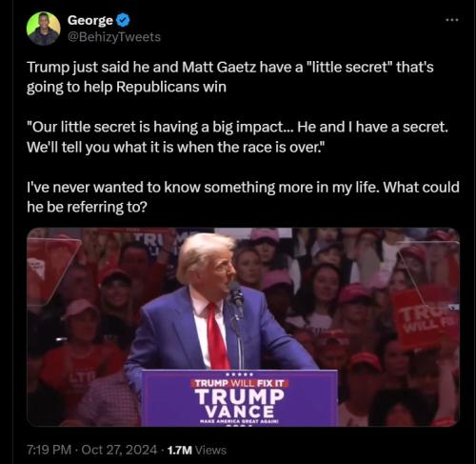476x464 pixels.
Task: Click the VANCE word on the podium sign
Action: 239,412
